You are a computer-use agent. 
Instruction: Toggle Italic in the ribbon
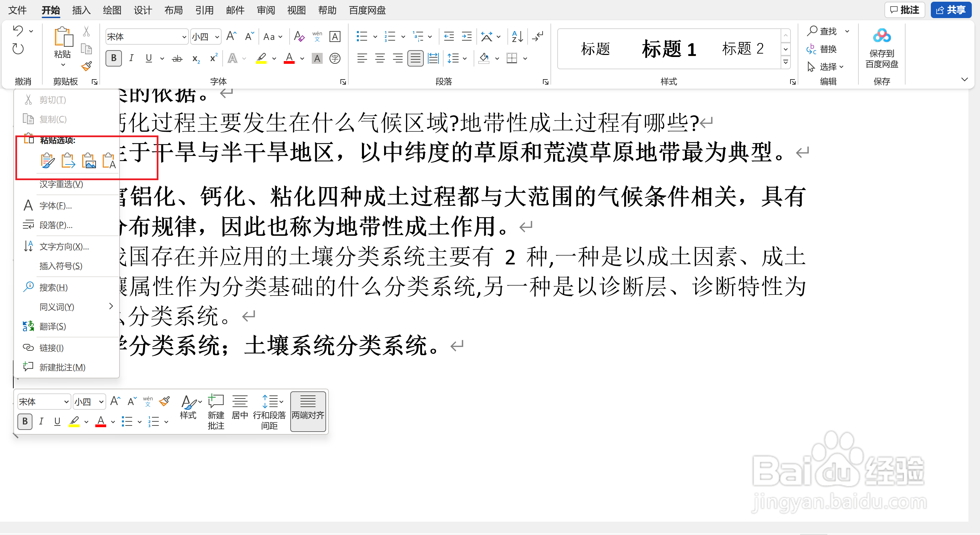click(x=131, y=58)
